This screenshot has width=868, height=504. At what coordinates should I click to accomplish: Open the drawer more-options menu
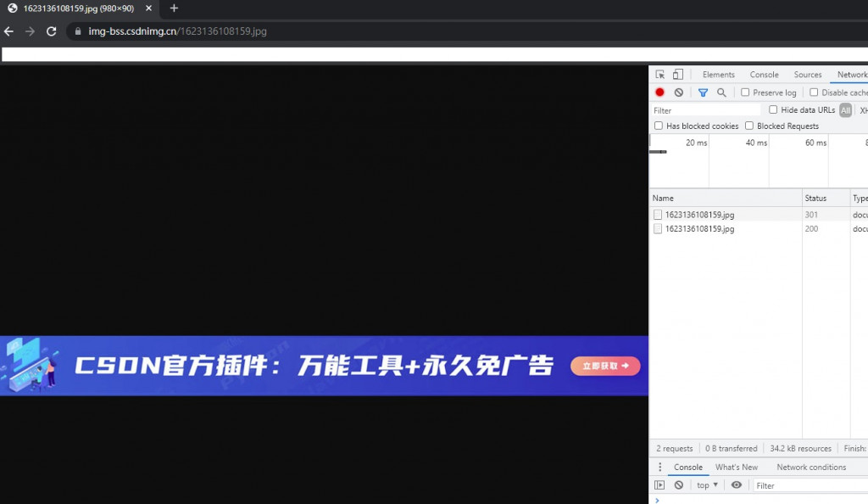[659, 468]
